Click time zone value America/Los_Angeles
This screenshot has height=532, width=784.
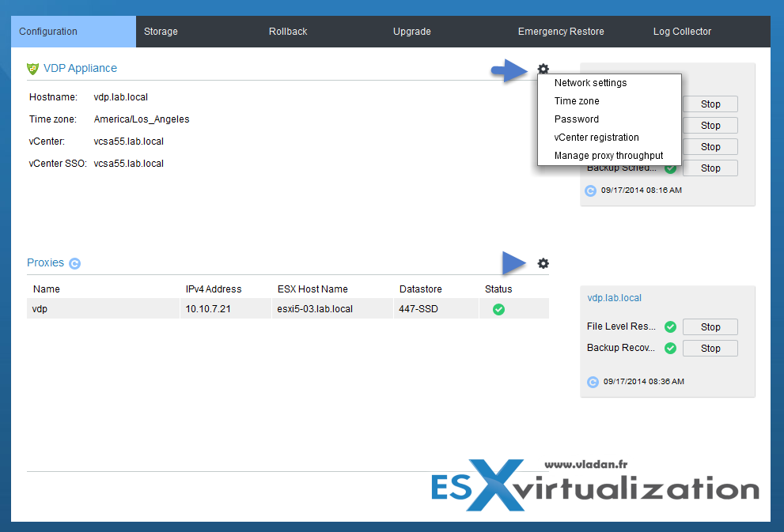pos(142,119)
